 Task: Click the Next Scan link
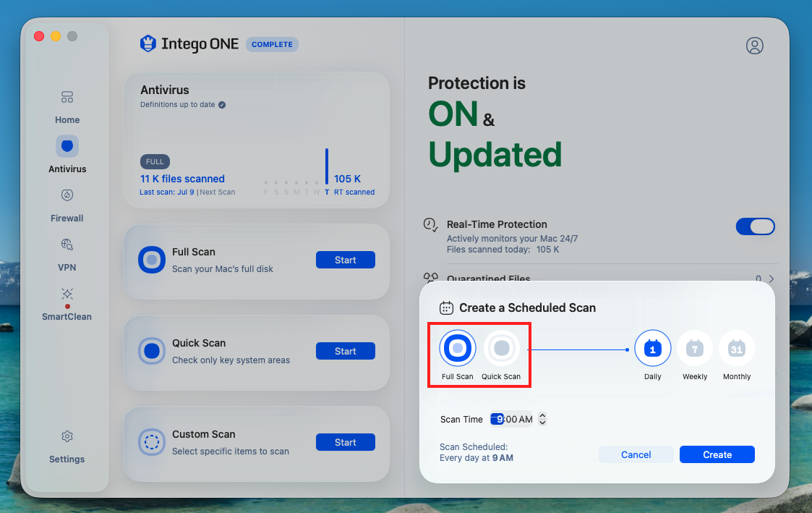(218, 192)
